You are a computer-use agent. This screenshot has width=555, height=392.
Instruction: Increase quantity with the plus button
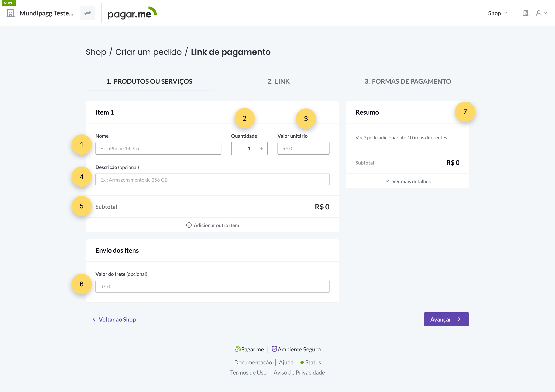(261, 149)
